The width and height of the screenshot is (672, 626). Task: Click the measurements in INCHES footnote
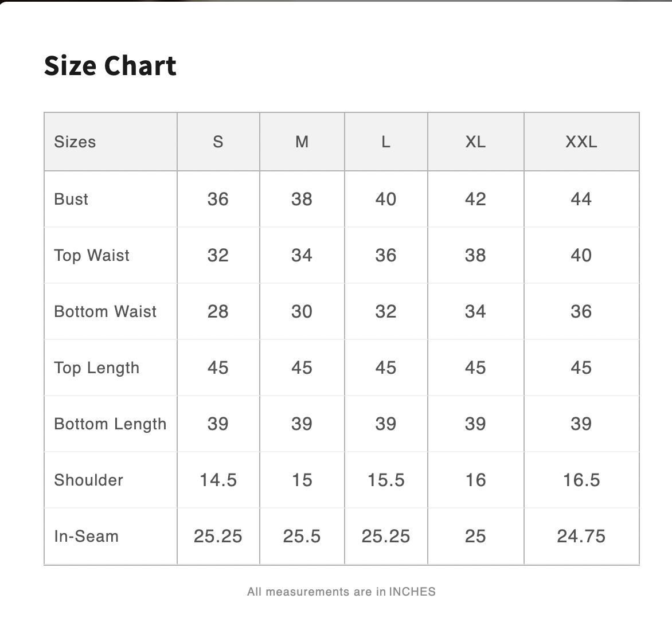pos(341,592)
